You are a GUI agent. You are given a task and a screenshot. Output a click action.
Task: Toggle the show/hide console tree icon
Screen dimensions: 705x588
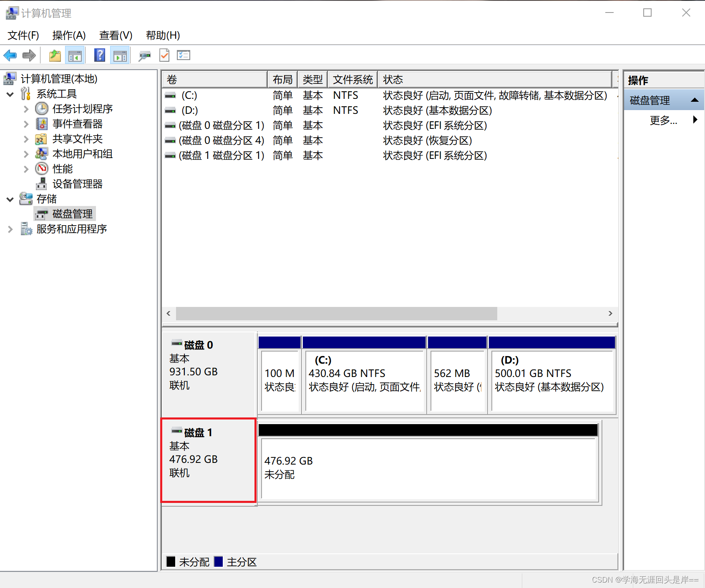[x=75, y=55]
